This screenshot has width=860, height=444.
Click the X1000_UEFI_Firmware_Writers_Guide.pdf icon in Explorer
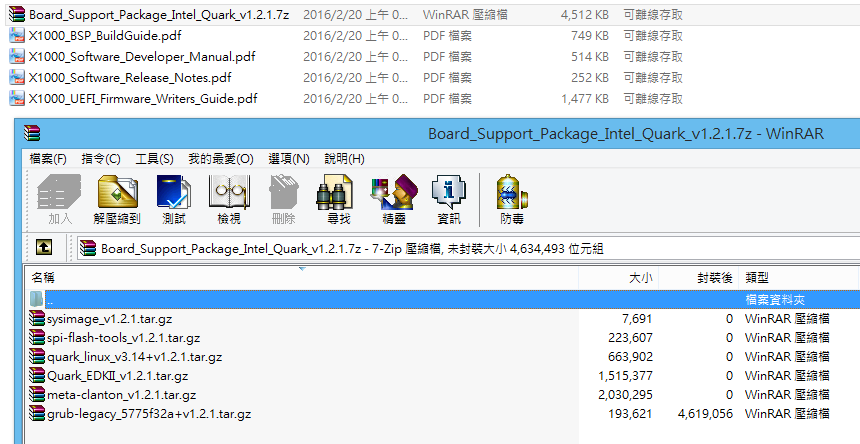17,99
